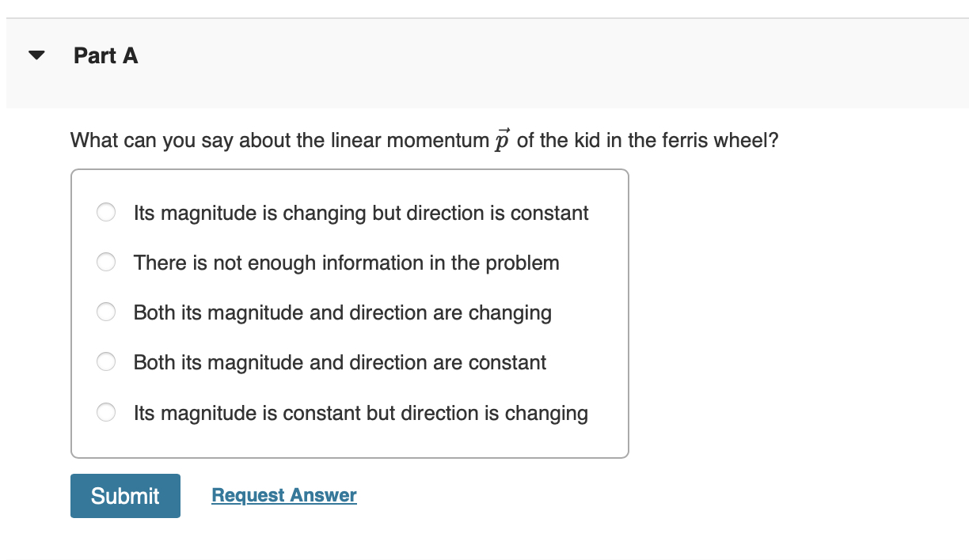This screenshot has width=969, height=560.
Task: Click the Part A heading text
Action: tap(105, 55)
